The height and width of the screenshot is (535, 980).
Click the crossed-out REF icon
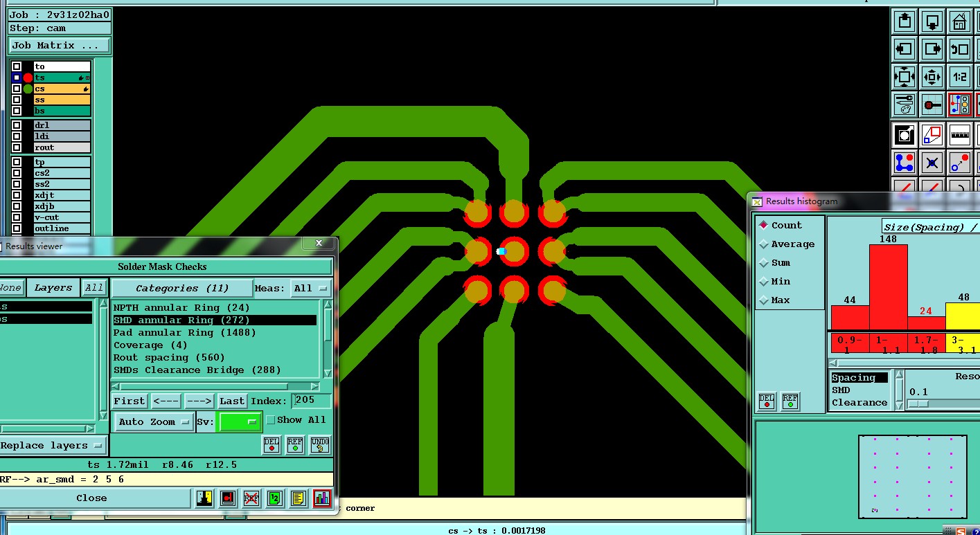tap(251, 498)
